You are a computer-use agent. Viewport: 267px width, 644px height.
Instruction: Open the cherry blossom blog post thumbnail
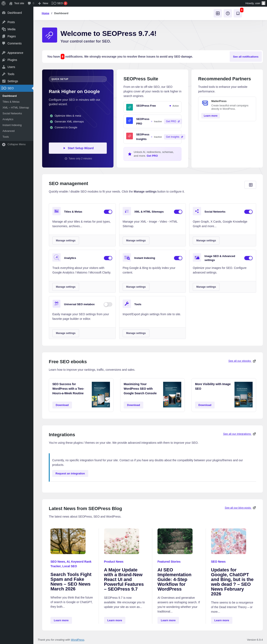pyautogui.click(x=228, y=541)
